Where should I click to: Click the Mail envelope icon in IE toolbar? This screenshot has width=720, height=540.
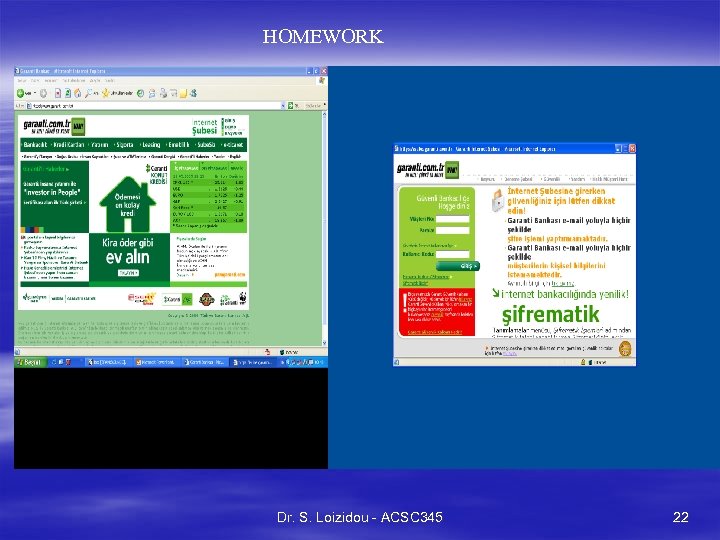[152, 93]
